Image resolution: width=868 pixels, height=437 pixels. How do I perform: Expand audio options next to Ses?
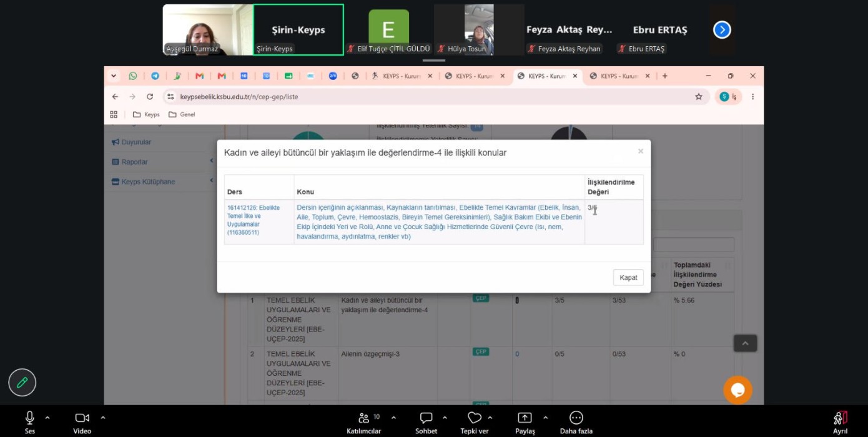(x=47, y=418)
